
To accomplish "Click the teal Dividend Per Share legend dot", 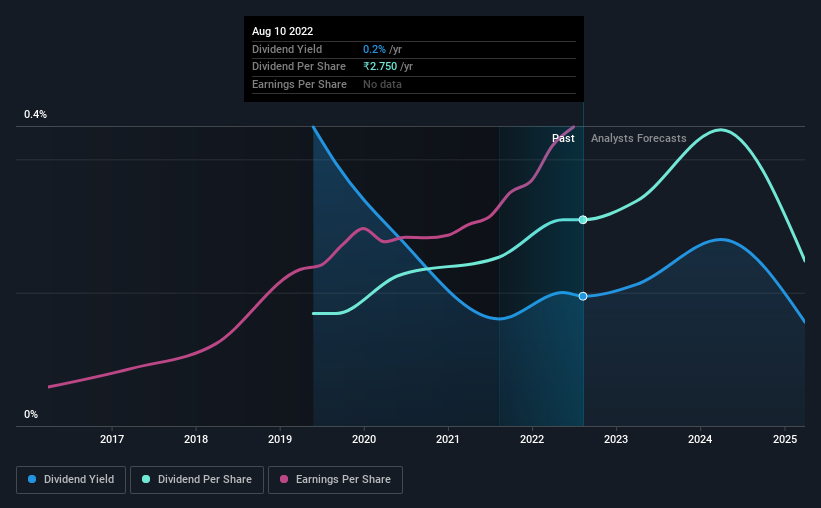I will [x=146, y=479].
